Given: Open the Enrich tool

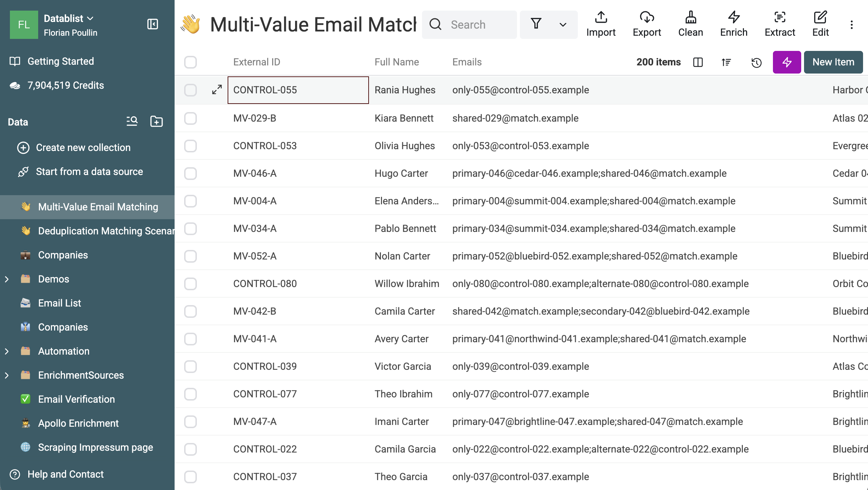Looking at the screenshot, I should tap(734, 24).
